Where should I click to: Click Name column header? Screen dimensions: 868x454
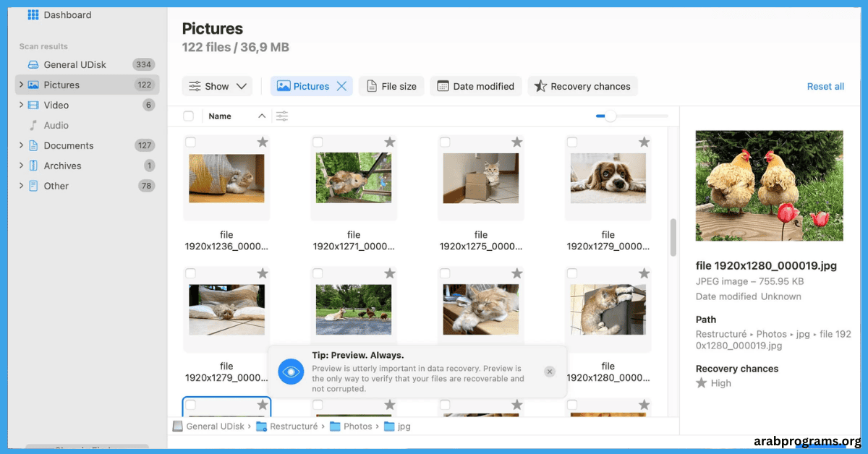click(220, 116)
